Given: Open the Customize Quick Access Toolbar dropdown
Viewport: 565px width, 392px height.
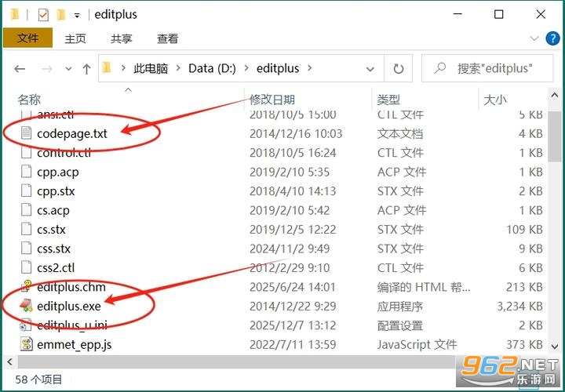Looking at the screenshot, I should click(x=77, y=16).
